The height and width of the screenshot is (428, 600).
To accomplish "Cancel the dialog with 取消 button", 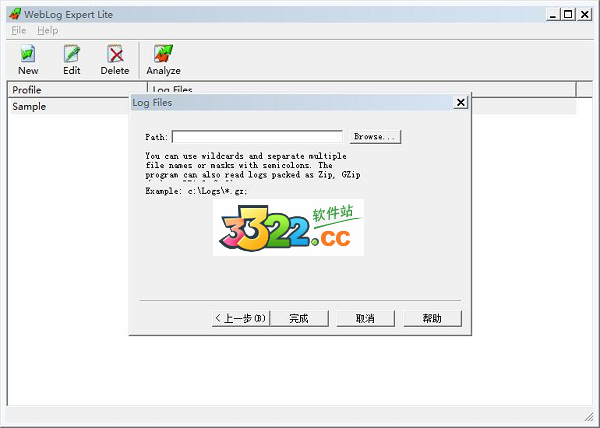I will (365, 318).
